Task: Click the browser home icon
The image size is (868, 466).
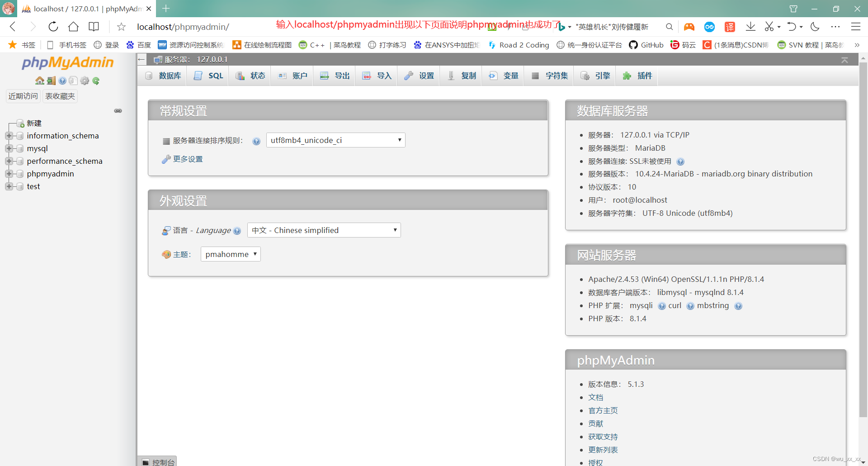Action: tap(73, 27)
